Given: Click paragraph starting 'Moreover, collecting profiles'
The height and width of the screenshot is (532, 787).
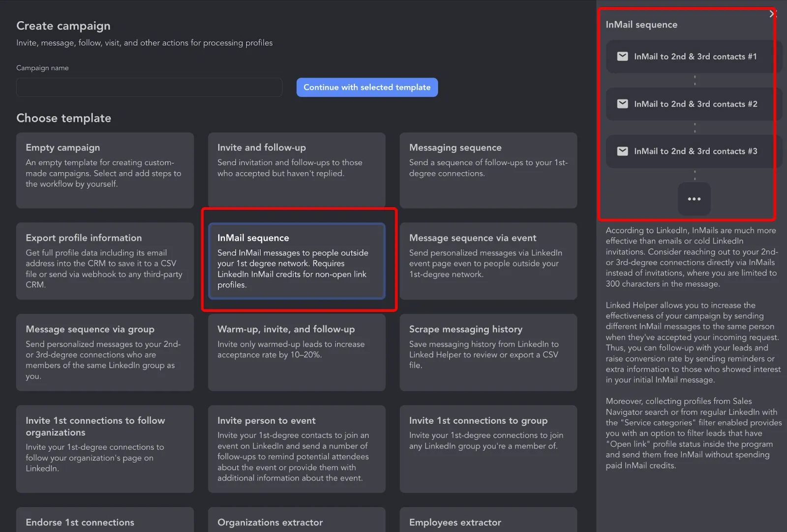Looking at the screenshot, I should point(694,433).
